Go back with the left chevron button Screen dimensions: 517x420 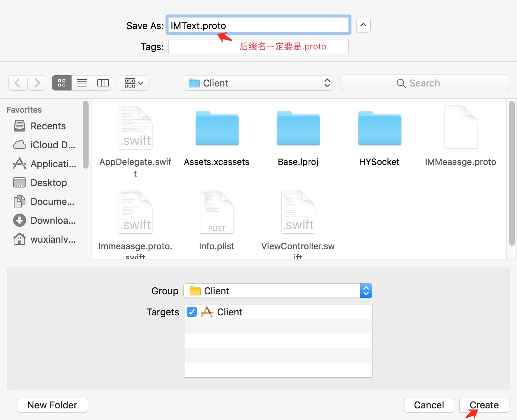point(18,83)
